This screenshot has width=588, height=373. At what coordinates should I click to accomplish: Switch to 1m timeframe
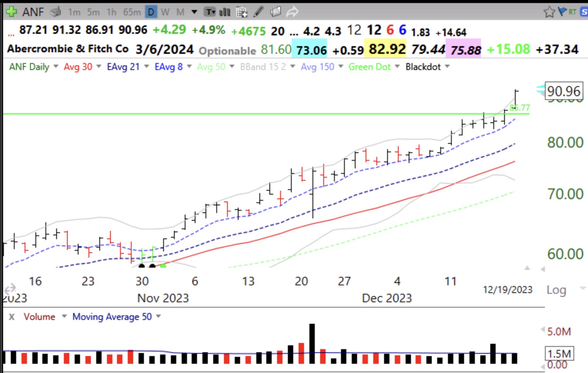pyautogui.click(x=74, y=12)
